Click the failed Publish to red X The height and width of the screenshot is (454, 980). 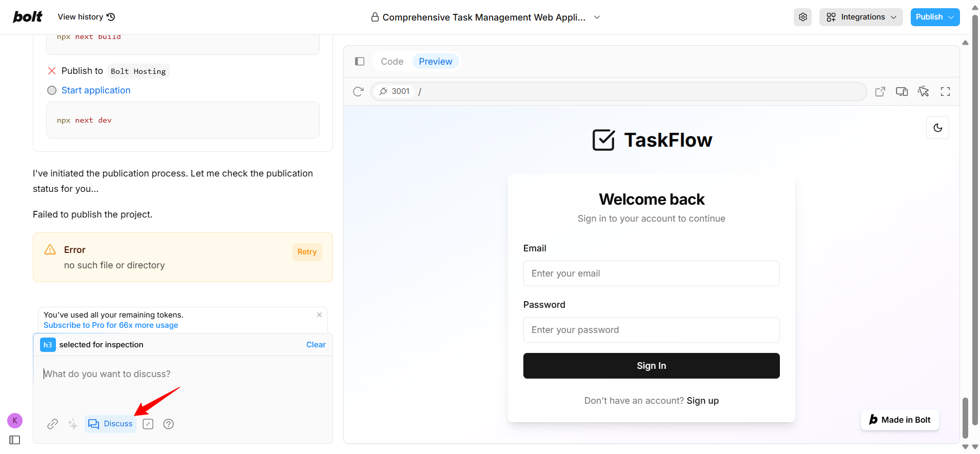(52, 71)
